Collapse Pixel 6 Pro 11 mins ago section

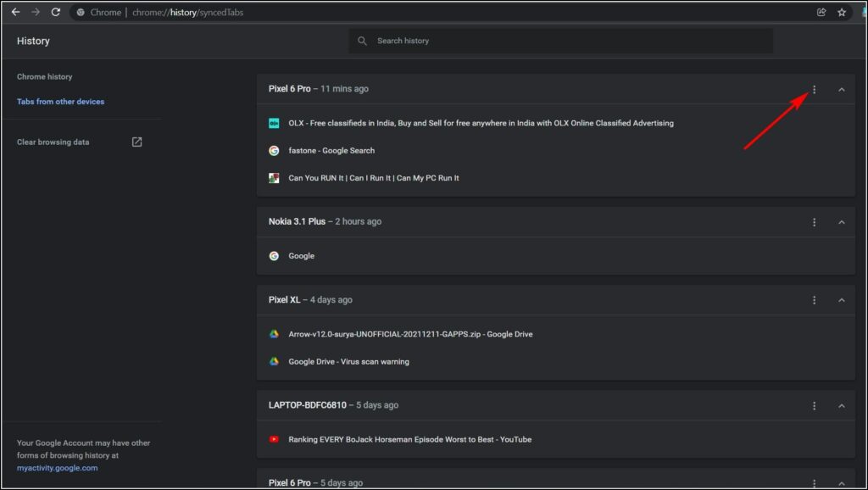[842, 89]
